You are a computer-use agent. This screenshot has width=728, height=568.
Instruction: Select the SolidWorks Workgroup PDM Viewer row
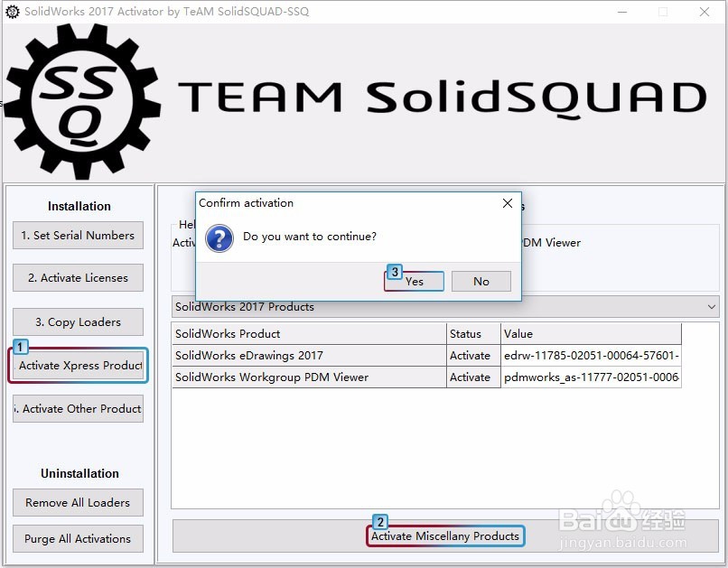point(426,377)
